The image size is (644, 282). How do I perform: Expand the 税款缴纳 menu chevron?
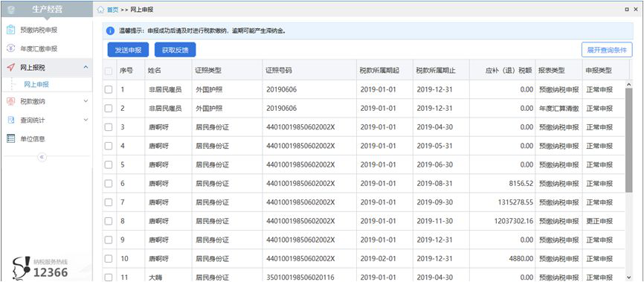pos(86,100)
